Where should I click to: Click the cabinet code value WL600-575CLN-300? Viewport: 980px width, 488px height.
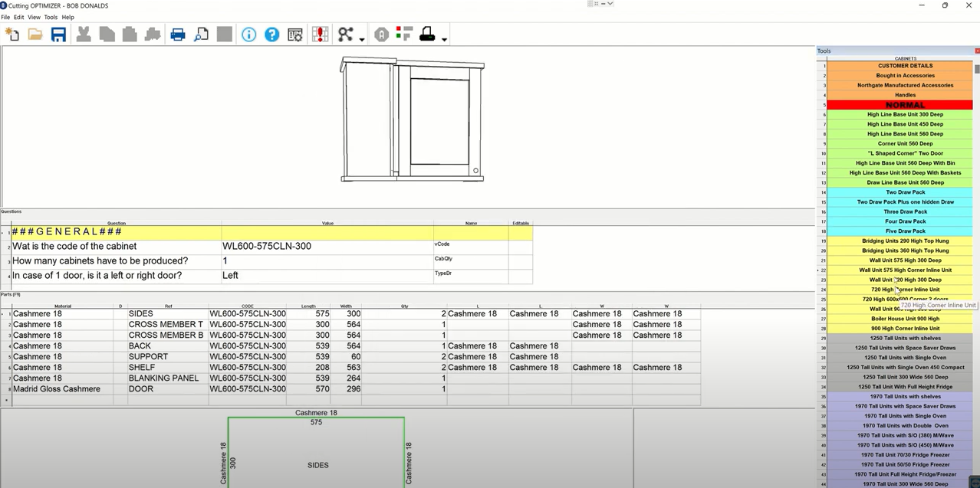click(267, 246)
